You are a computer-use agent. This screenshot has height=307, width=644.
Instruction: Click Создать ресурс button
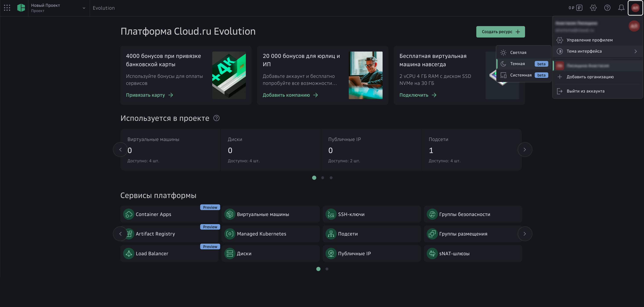pos(500,32)
